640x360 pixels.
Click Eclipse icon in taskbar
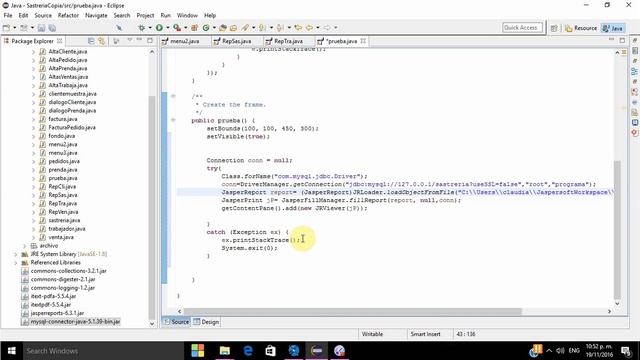[x=317, y=351]
